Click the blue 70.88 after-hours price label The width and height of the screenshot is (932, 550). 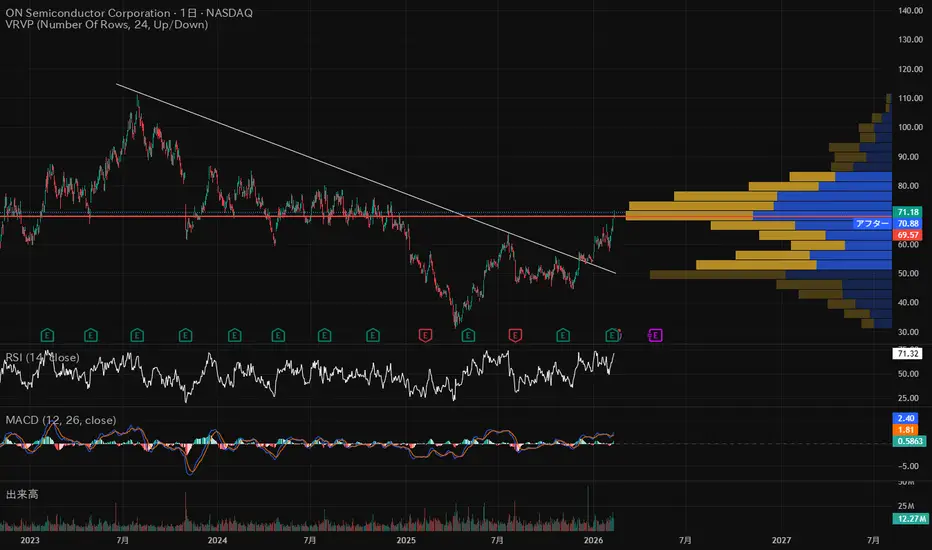[908, 224]
